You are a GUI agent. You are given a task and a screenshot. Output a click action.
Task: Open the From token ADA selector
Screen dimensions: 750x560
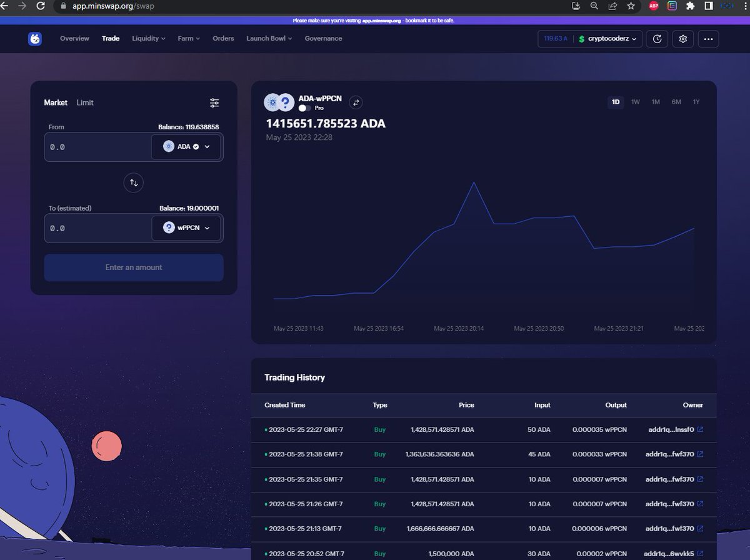pyautogui.click(x=186, y=147)
